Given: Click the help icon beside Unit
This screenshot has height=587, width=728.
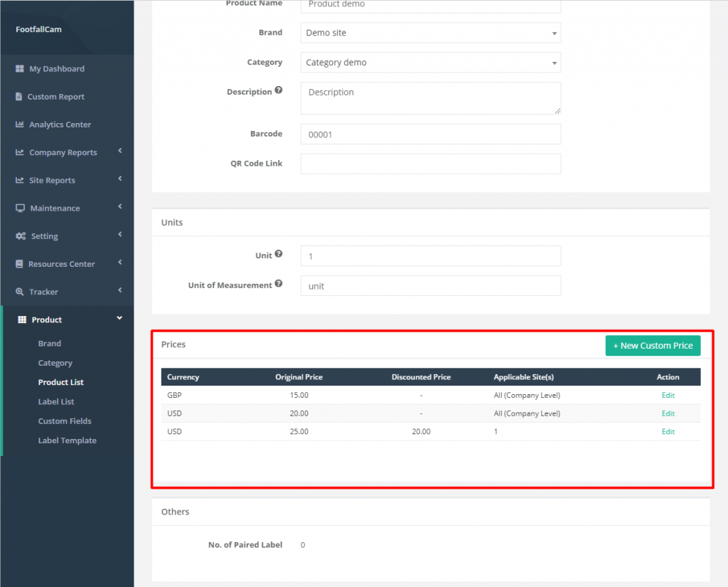Looking at the screenshot, I should click(279, 254).
